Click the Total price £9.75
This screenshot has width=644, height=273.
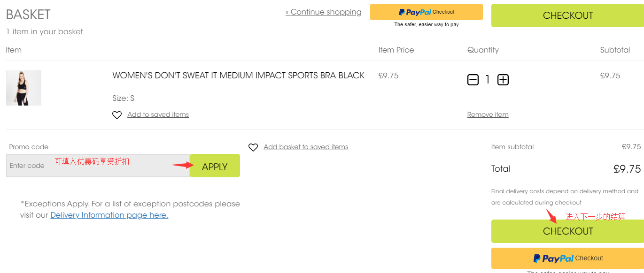pyautogui.click(x=627, y=169)
